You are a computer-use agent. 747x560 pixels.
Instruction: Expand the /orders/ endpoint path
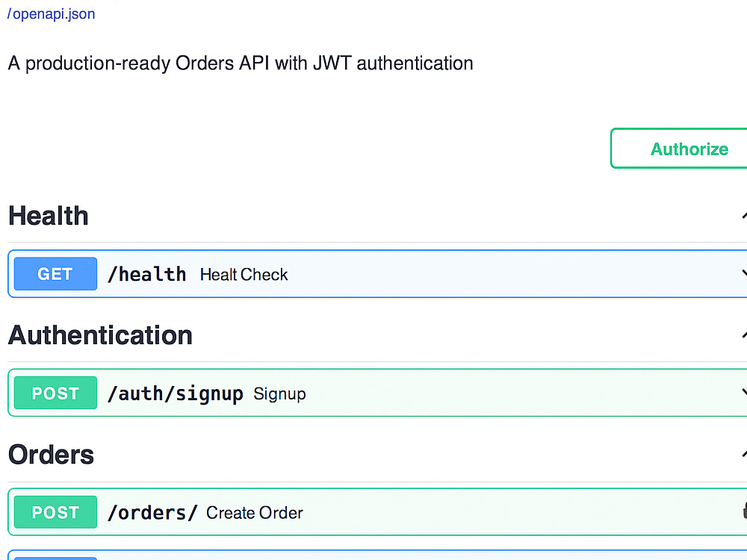tap(152, 513)
